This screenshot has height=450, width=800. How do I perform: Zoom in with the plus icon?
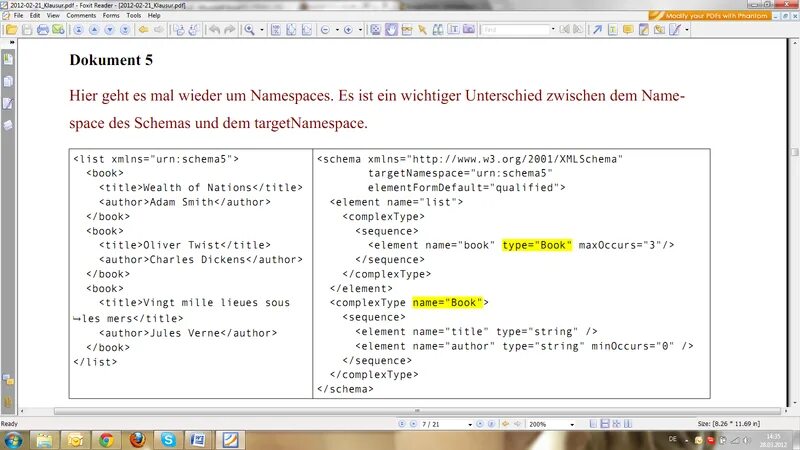[x=348, y=30]
